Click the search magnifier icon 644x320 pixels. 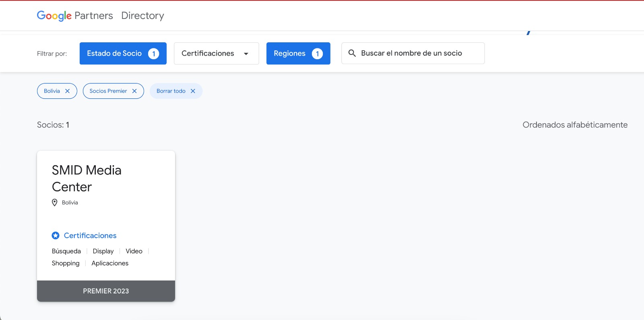(352, 53)
